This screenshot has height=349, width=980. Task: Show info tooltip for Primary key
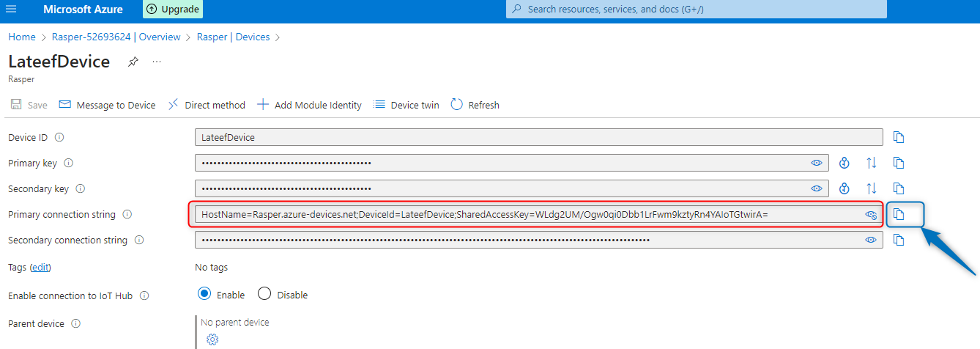pyautogui.click(x=69, y=163)
